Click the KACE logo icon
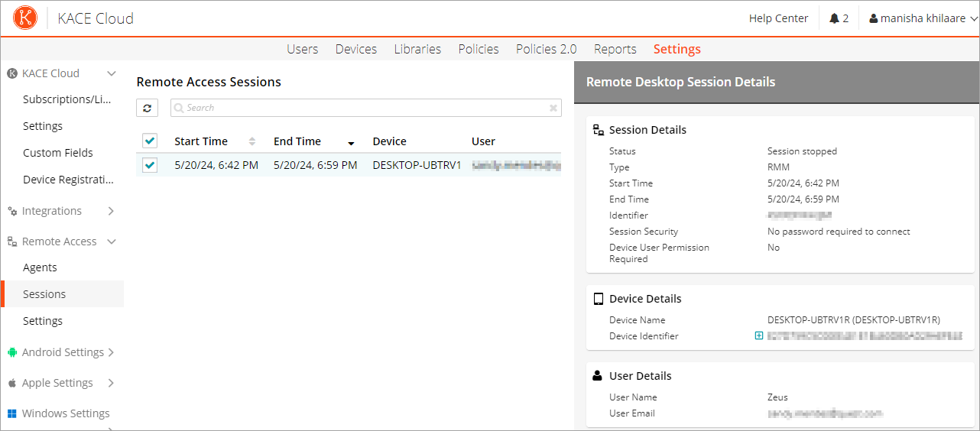This screenshot has height=431, width=980. [25, 18]
